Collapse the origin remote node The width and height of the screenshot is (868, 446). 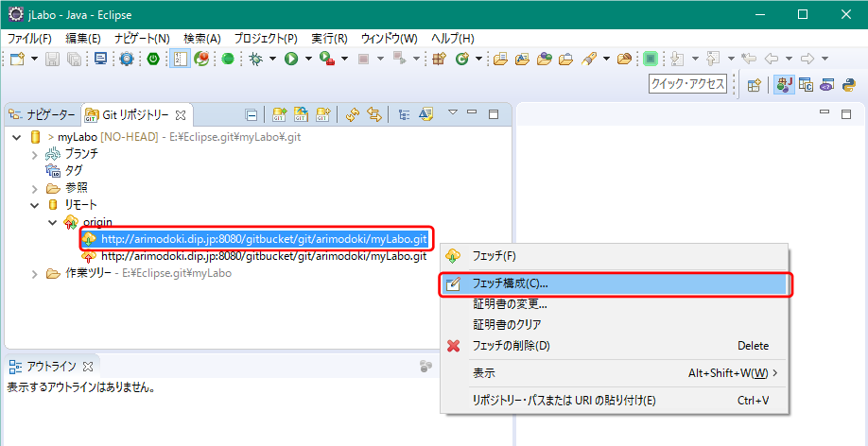[x=53, y=222]
